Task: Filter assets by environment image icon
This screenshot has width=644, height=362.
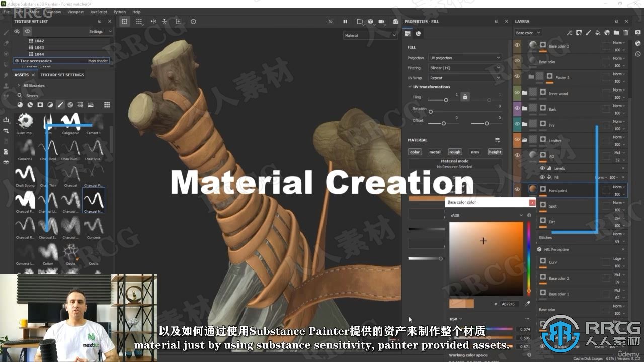Action: (x=91, y=105)
